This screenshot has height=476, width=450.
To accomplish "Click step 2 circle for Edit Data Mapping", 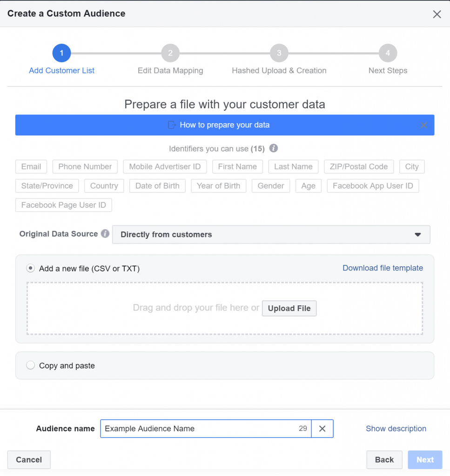I will (170, 53).
